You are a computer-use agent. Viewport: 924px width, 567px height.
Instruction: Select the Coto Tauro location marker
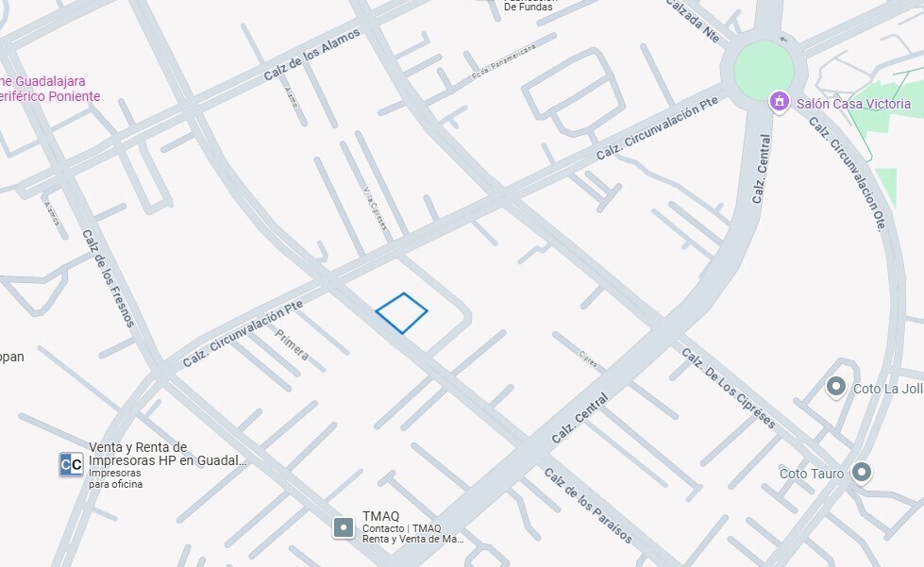coord(862,473)
